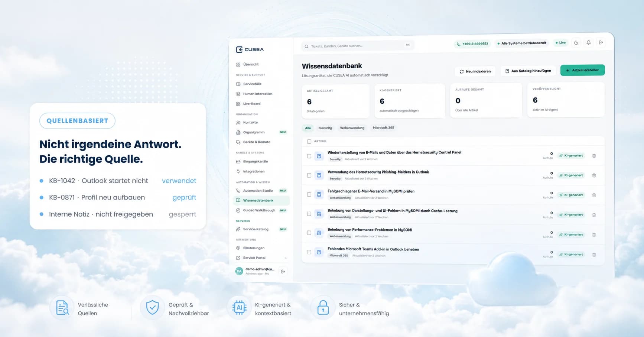The height and width of the screenshot is (337, 644).
Task: Open article Verwendung des Hornetsecurity Phishing-Melders
Action: pyautogui.click(x=378, y=172)
